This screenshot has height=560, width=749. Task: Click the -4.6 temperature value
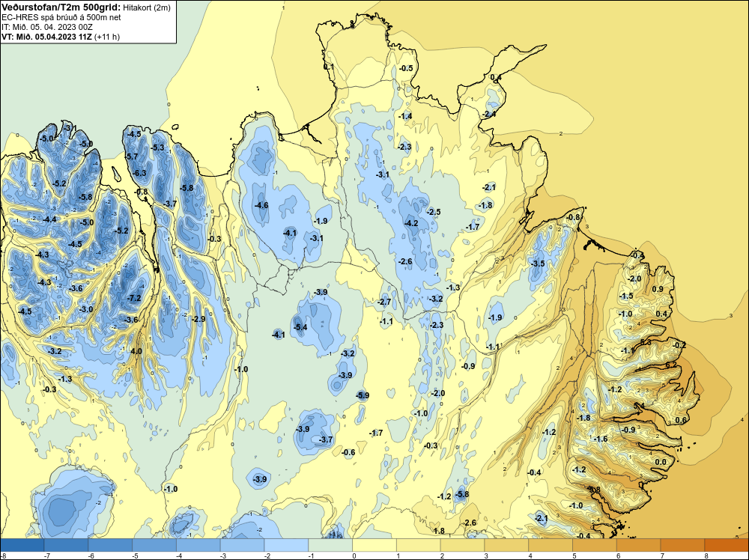coord(261,205)
